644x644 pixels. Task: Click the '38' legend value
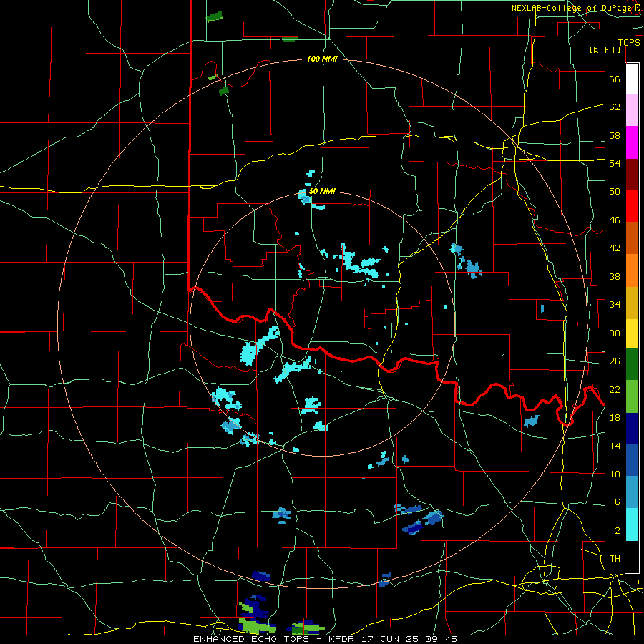point(615,276)
